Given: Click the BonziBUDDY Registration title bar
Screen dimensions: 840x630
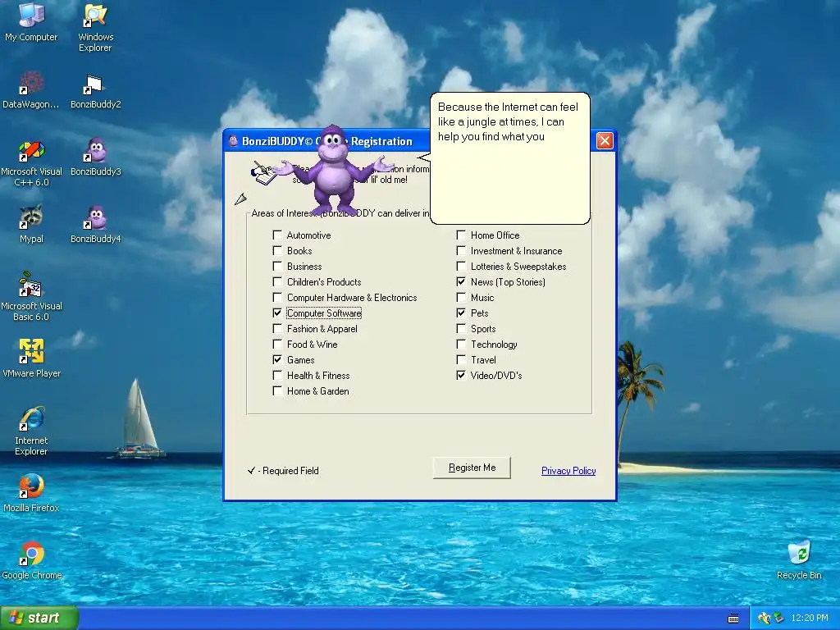Looking at the screenshot, I should [x=419, y=141].
